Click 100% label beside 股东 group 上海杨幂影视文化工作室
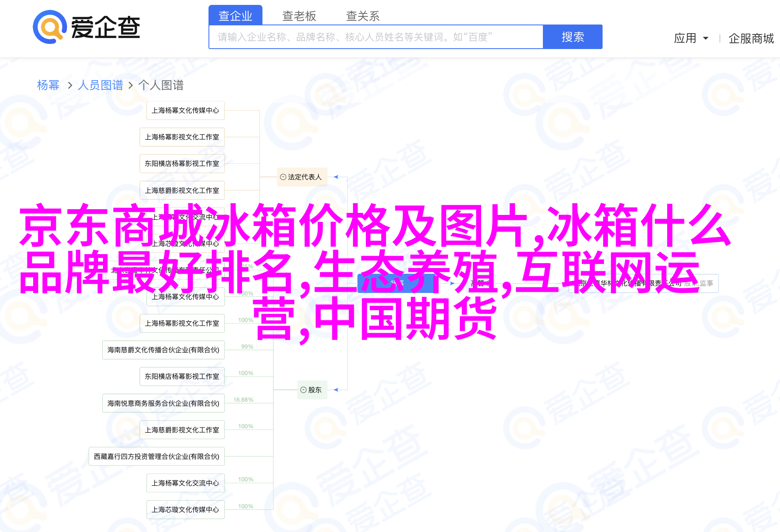 click(246, 320)
